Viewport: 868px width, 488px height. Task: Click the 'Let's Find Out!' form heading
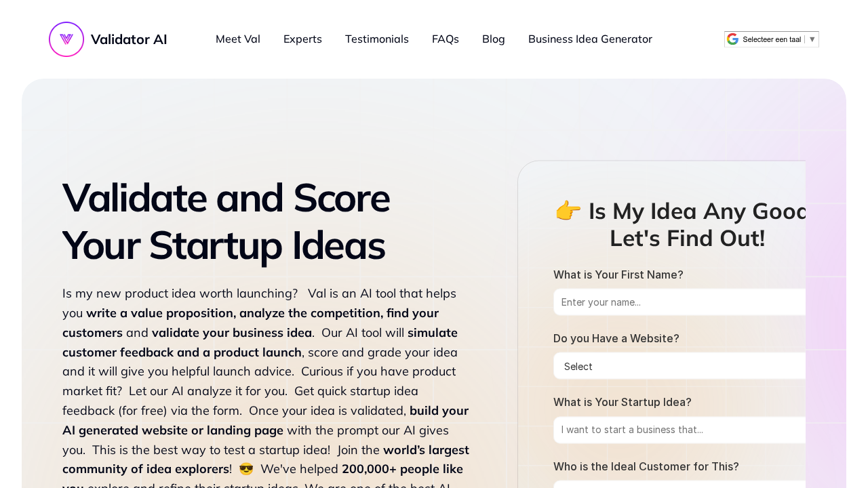coord(687,239)
